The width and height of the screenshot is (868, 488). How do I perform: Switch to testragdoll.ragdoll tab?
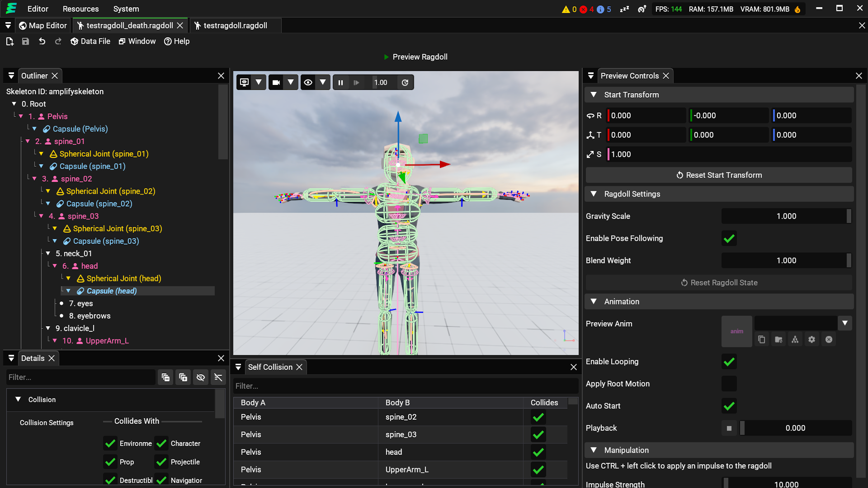tap(235, 26)
